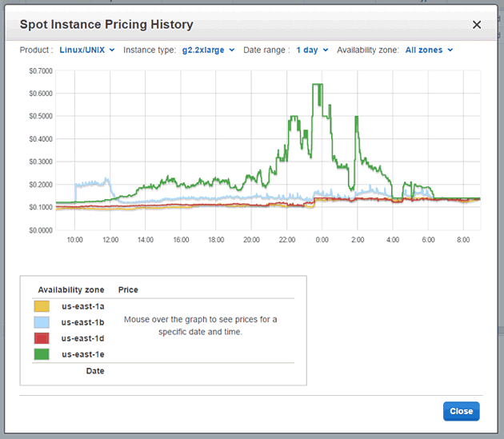The height and width of the screenshot is (439, 504).
Task: Click the 22:00 time axis label
Action: coord(287,240)
